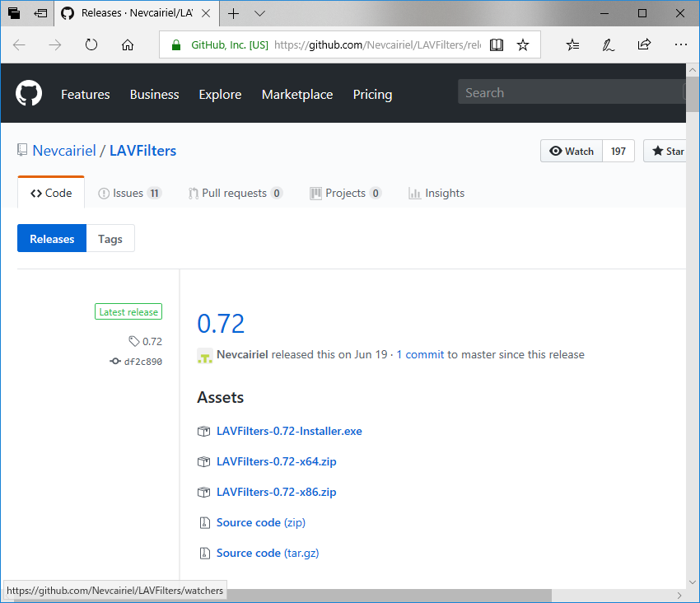Click the scroll up arrow

tap(693, 70)
